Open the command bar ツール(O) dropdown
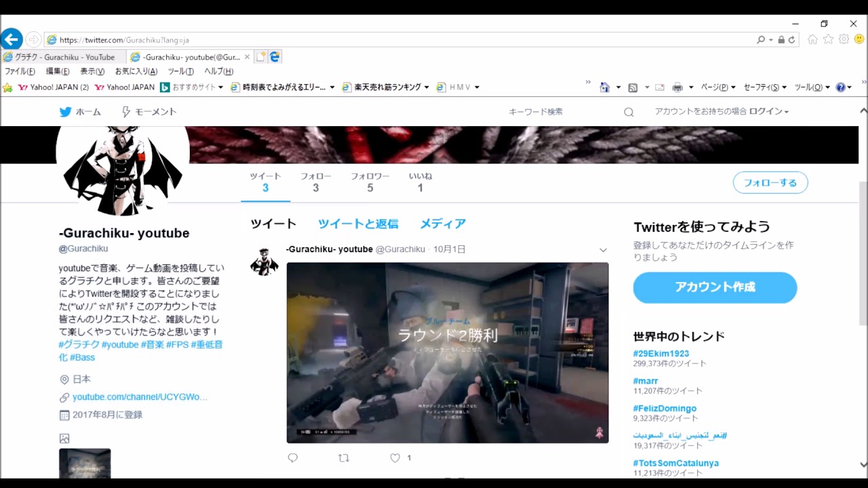Screen dimensions: 868x488 tap(812, 87)
